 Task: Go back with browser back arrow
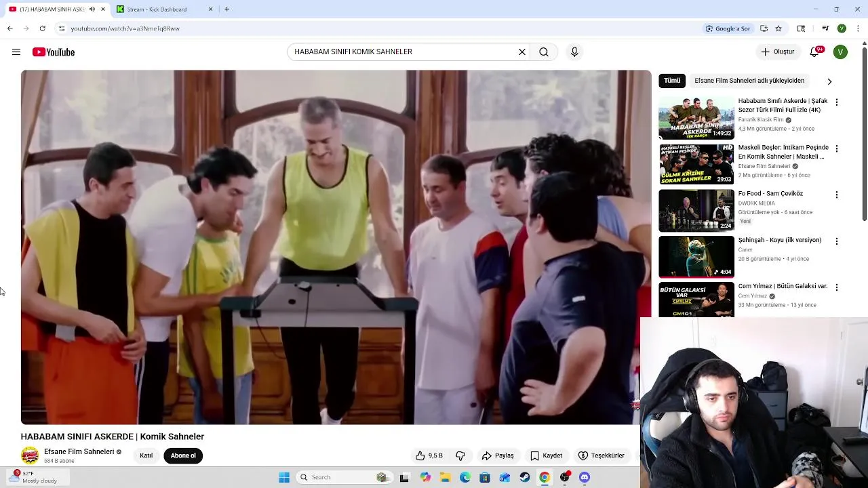(10, 28)
